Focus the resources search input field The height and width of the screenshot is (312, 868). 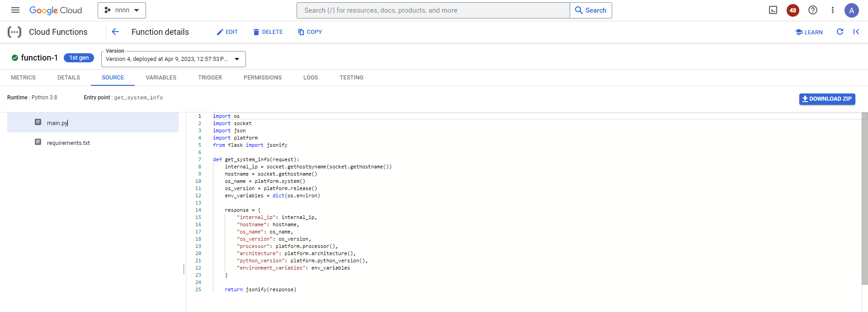(x=433, y=10)
